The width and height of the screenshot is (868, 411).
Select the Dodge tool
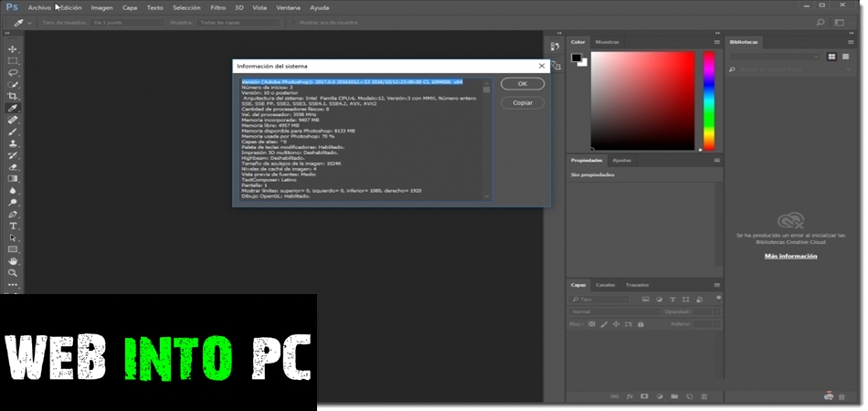[x=13, y=203]
